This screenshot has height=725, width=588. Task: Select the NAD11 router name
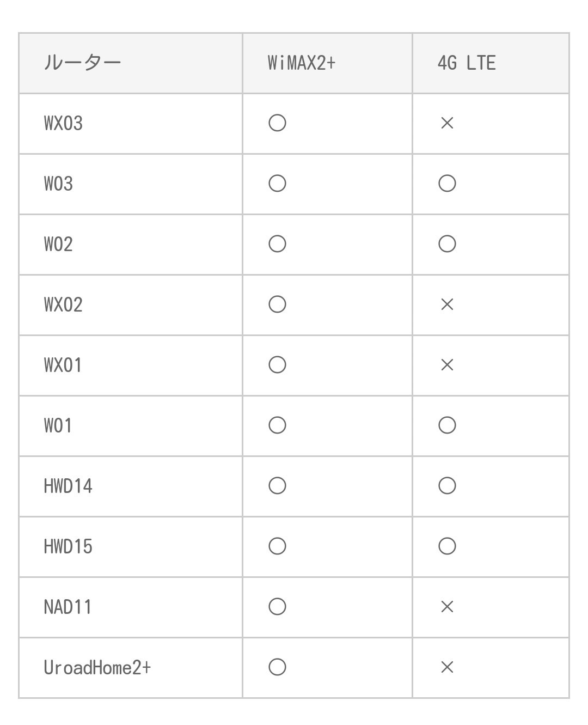click(68, 607)
